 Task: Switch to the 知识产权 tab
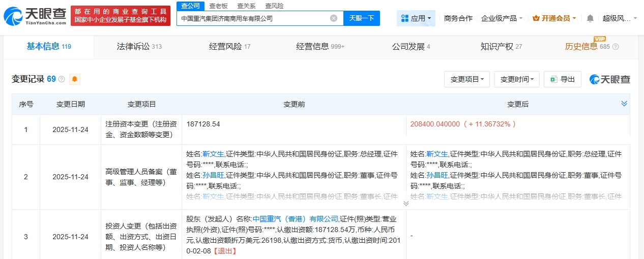coord(501,47)
